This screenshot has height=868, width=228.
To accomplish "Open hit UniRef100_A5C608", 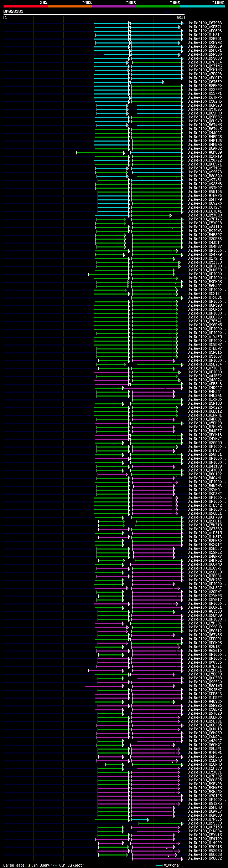I will click(x=204, y=31).
